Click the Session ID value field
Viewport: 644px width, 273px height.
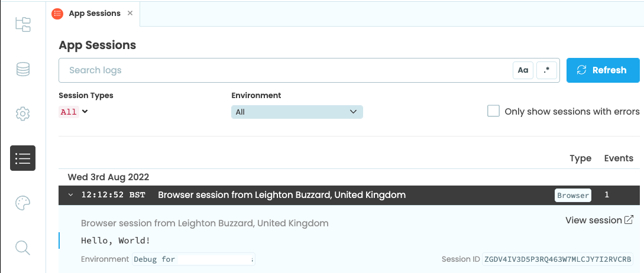557,259
